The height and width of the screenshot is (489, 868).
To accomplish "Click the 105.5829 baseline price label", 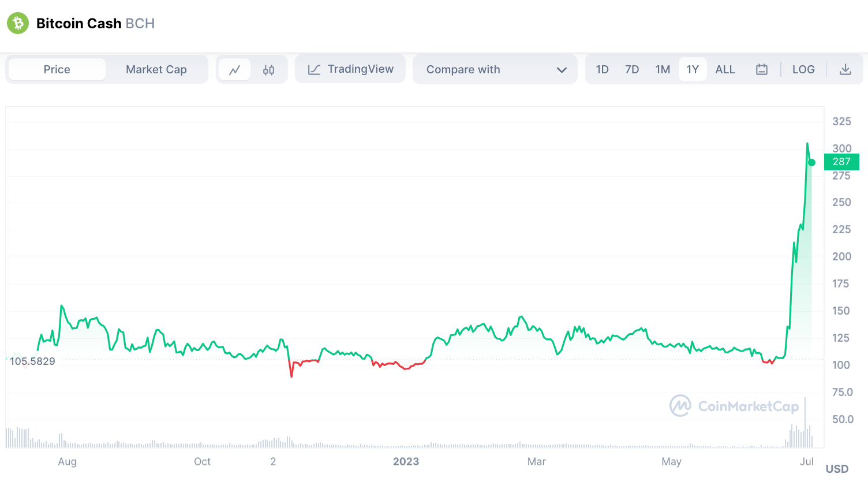I will [32, 361].
